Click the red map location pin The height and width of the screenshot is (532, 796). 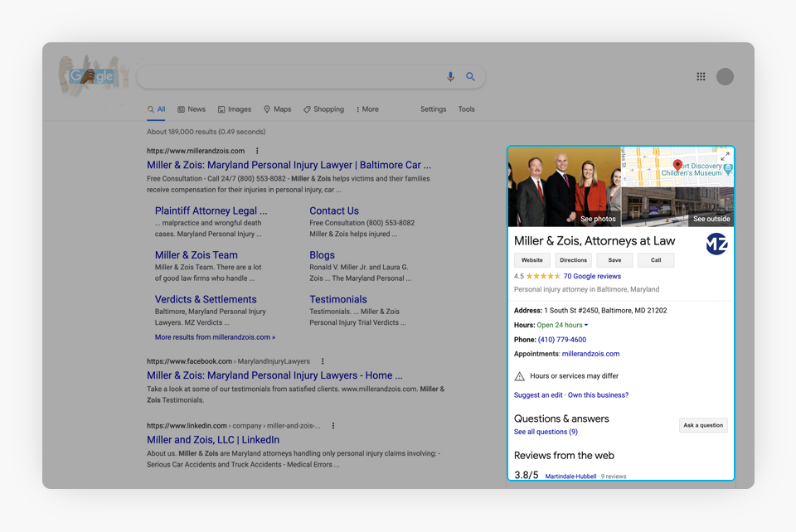pyautogui.click(x=677, y=166)
